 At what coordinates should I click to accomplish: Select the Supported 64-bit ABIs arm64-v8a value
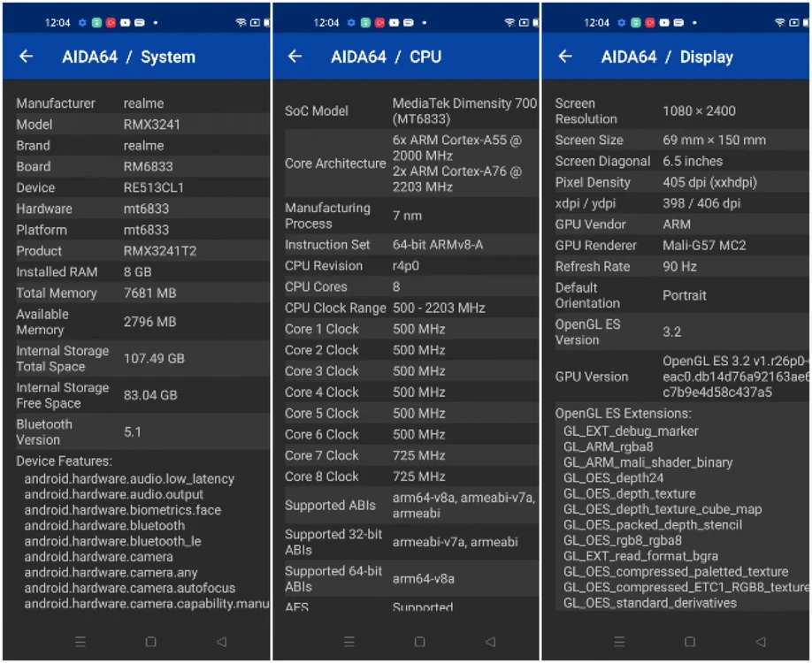tap(423, 579)
